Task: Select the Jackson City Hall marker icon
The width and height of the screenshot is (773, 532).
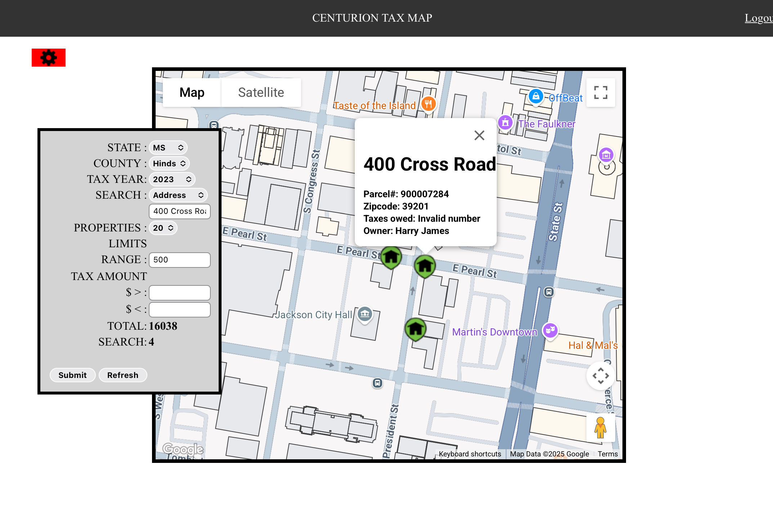Action: pos(365,314)
